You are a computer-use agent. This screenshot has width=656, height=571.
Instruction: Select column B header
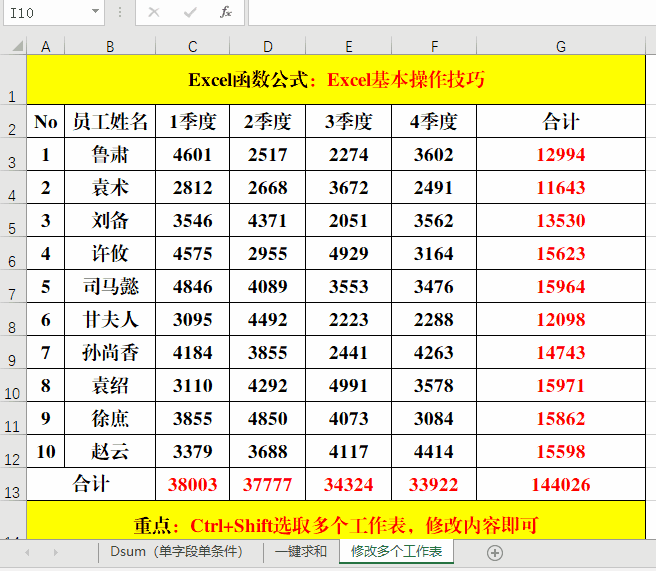click(110, 46)
